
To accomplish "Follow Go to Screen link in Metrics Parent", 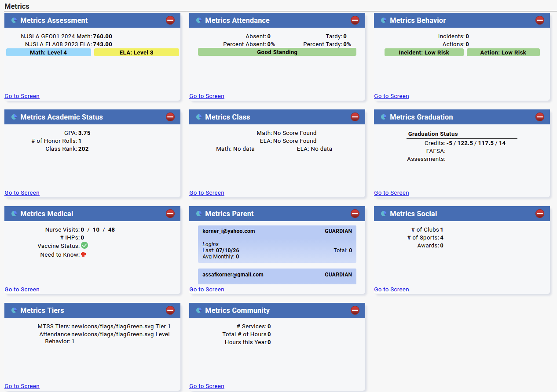I will (207, 290).
